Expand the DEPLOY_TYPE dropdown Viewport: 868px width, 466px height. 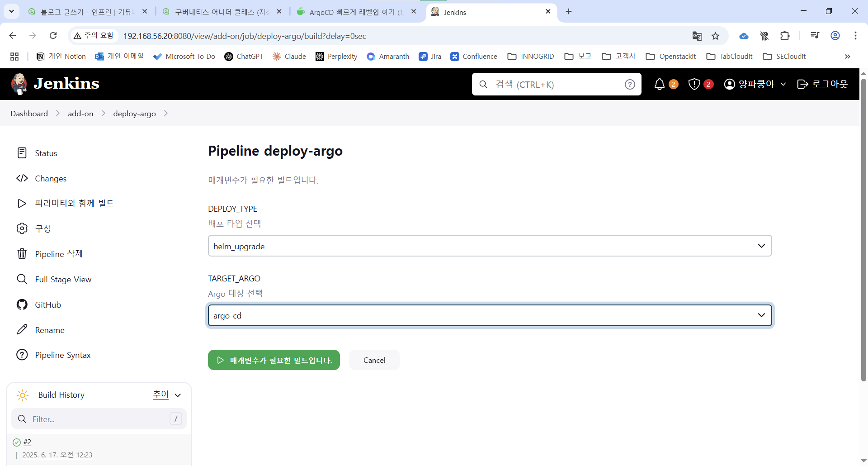490,246
